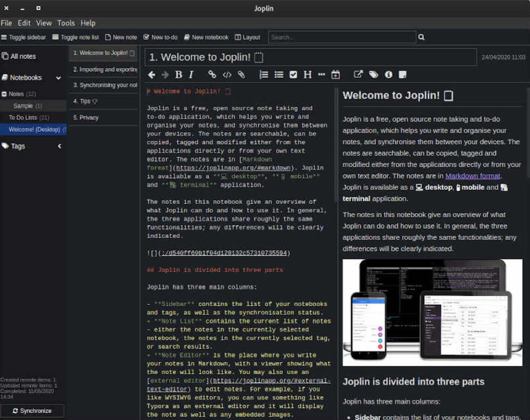Select the Sample notebook
The width and height of the screenshot is (530, 420).
click(33, 106)
